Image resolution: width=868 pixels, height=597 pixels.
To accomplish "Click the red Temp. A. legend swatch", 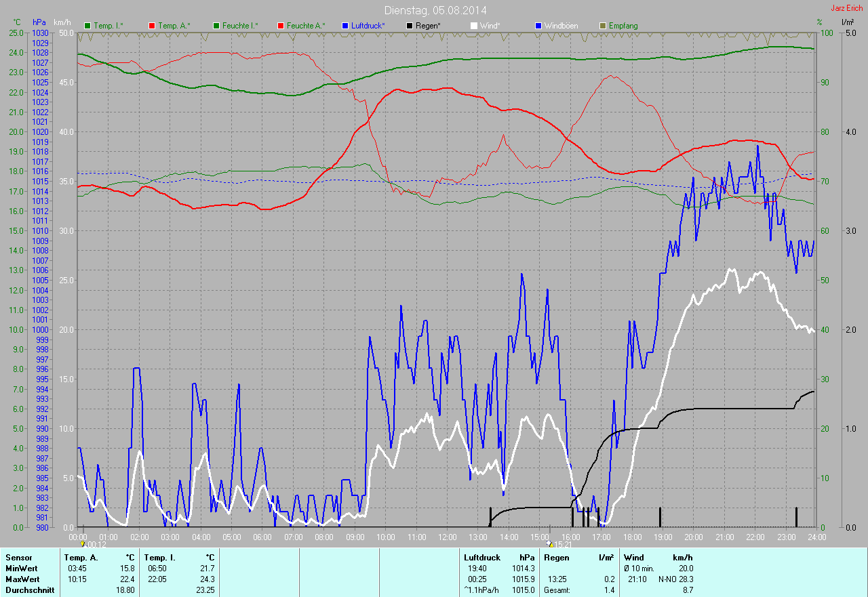I will tap(152, 26).
